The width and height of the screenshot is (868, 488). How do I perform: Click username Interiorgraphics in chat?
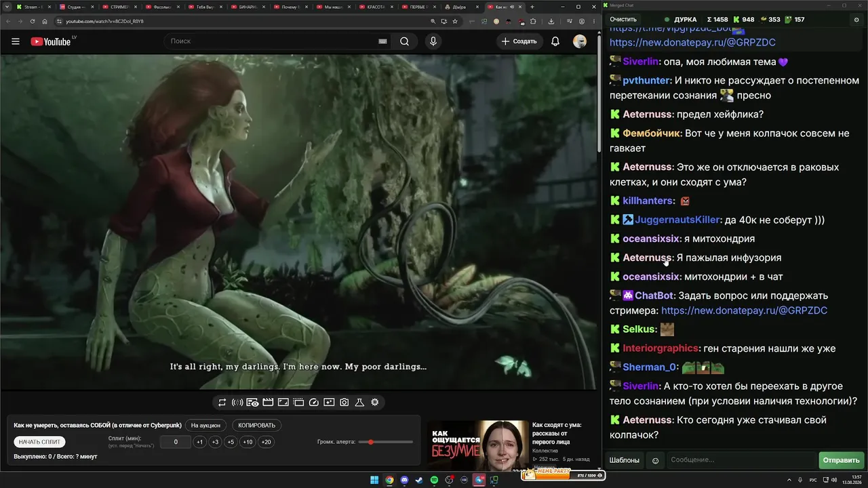coord(660,348)
